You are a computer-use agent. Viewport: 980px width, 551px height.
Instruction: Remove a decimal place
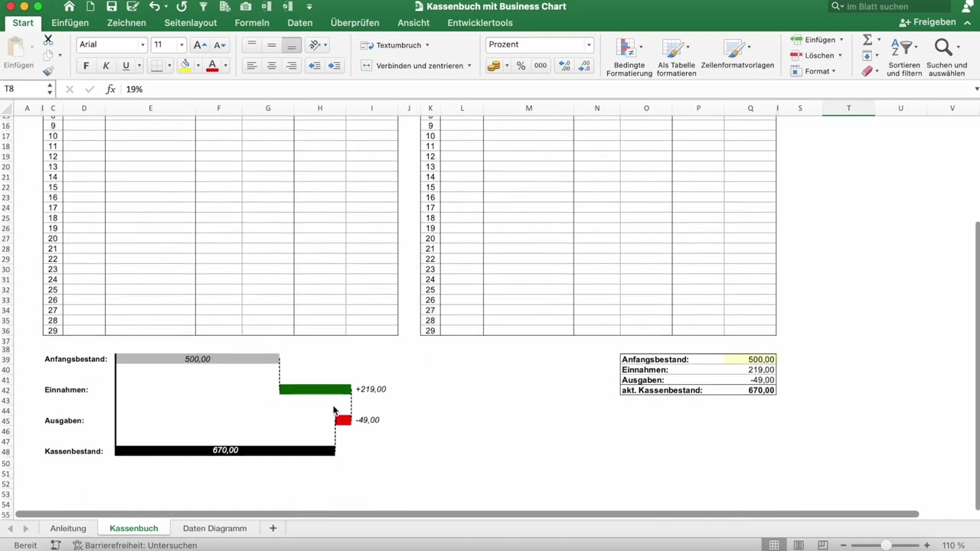pyautogui.click(x=586, y=66)
